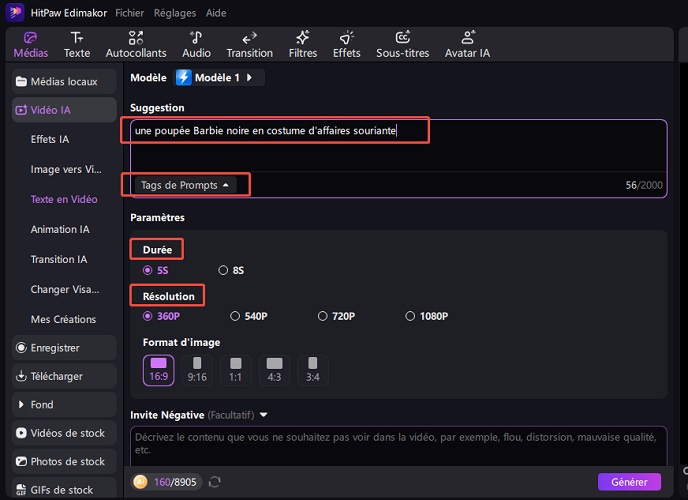This screenshot has width=688, height=500.
Task: Open Mes Créations in sidebar
Action: pyautogui.click(x=63, y=319)
